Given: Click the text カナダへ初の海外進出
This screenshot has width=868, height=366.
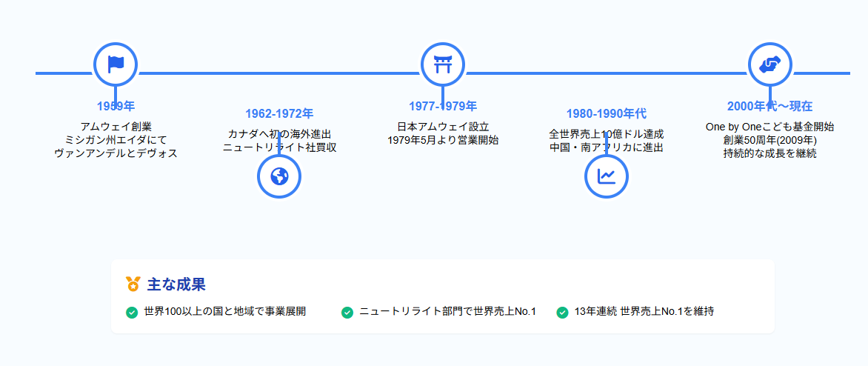Looking at the screenshot, I should pyautogui.click(x=279, y=134).
